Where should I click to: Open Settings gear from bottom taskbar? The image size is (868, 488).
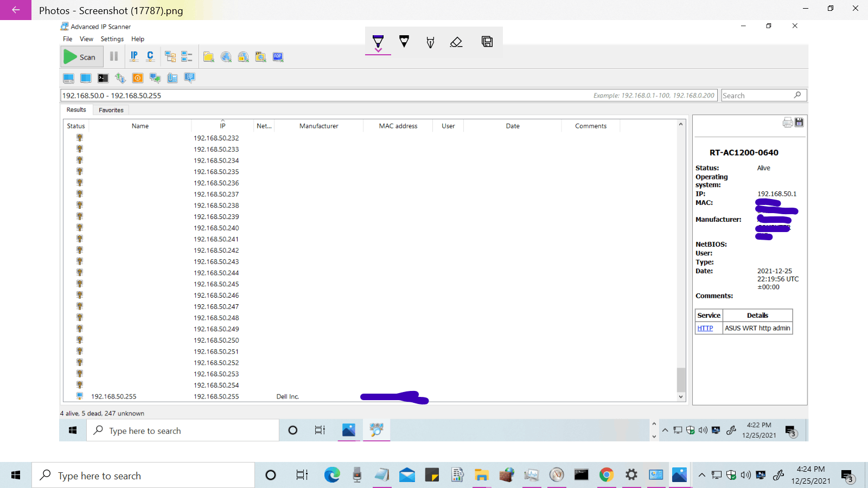click(x=631, y=475)
